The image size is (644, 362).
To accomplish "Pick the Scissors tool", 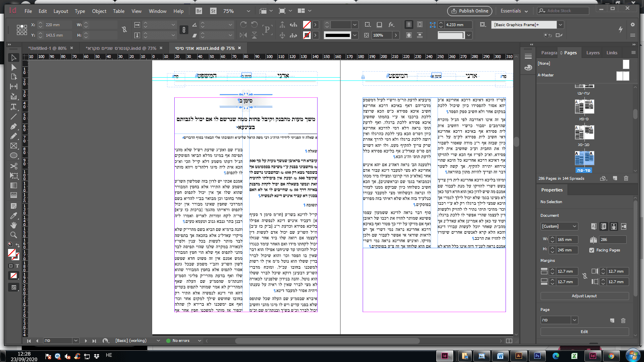I will [x=14, y=166].
